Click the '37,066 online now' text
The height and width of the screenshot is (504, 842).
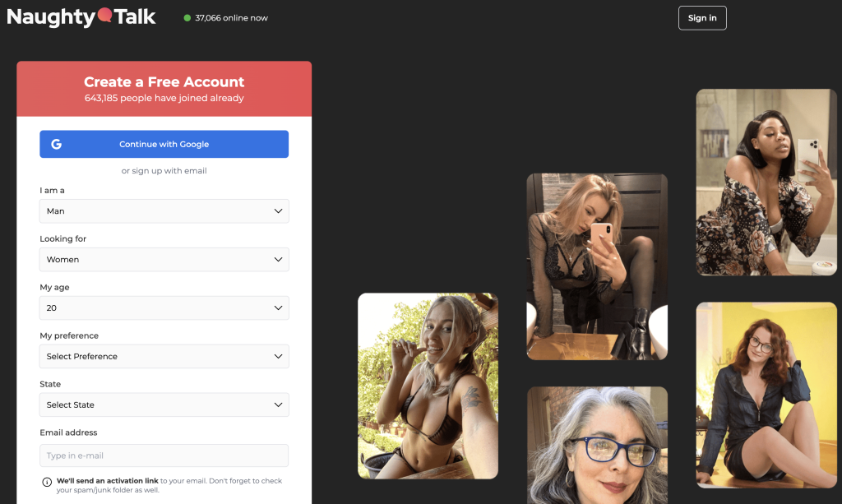point(231,18)
